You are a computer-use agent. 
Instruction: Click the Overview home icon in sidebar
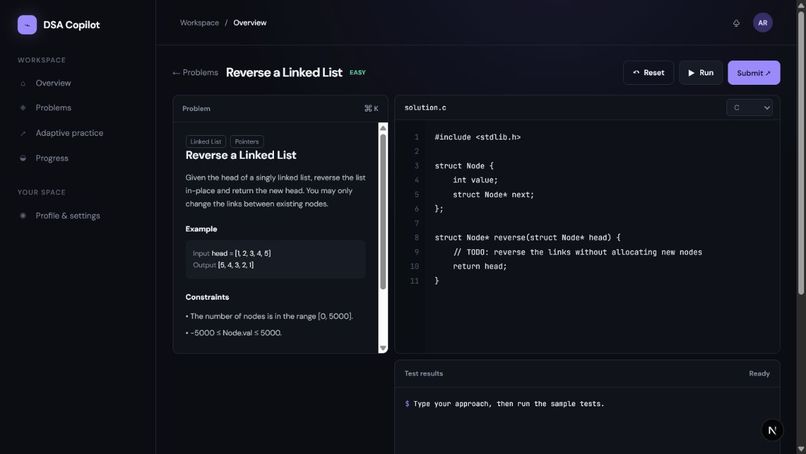point(23,83)
